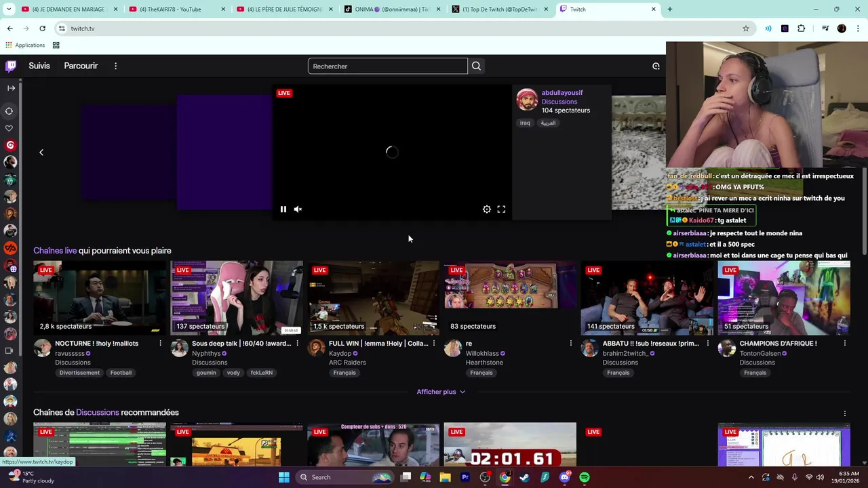Open the video camera icon in sidebar
This screenshot has width=868, height=488.
click(9, 351)
